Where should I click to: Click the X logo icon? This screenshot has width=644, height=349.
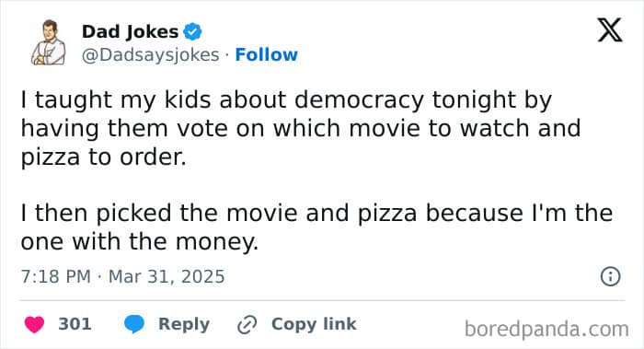tap(610, 29)
